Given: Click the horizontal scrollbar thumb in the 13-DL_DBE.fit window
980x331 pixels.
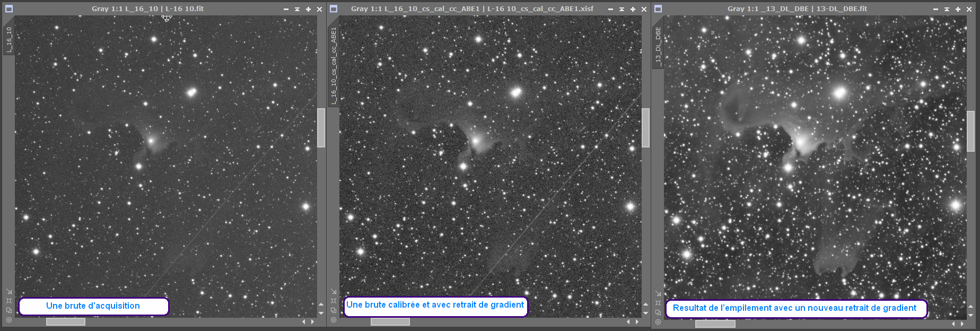Looking at the screenshot, I should (715, 324).
